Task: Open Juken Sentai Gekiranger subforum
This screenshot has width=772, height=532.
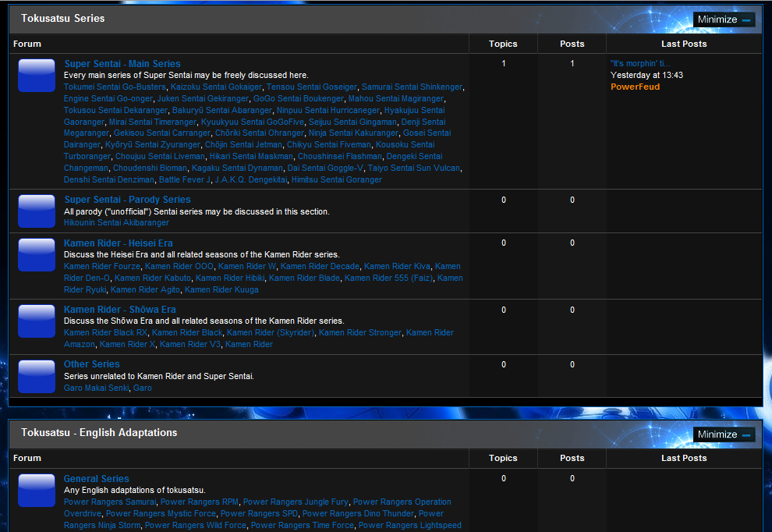Action: coord(203,98)
